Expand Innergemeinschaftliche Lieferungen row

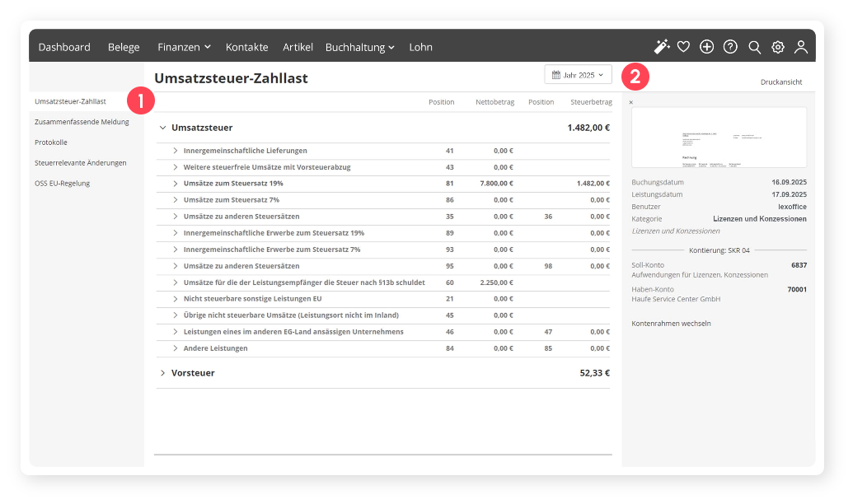(x=176, y=151)
